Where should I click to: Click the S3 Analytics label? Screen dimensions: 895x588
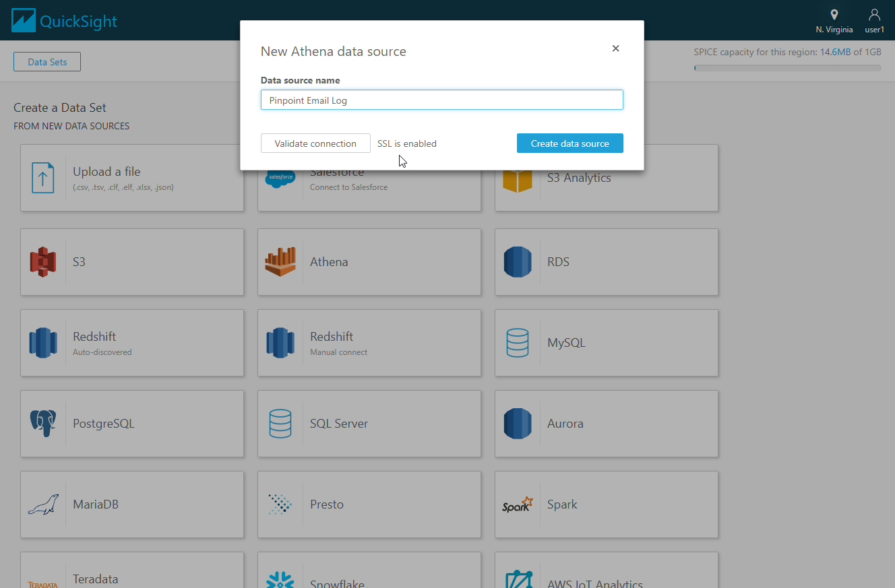(x=579, y=178)
